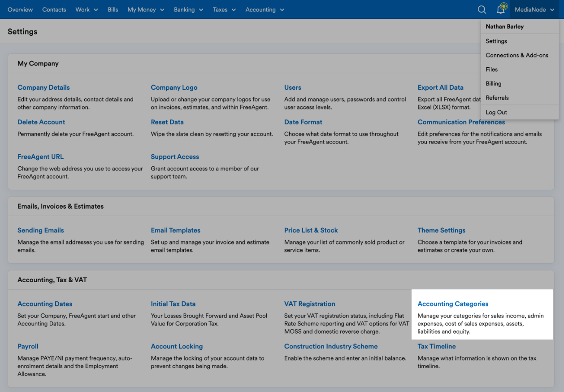Manage Email Templates
Image resolution: width=564 pixels, height=392 pixels.
(175, 230)
